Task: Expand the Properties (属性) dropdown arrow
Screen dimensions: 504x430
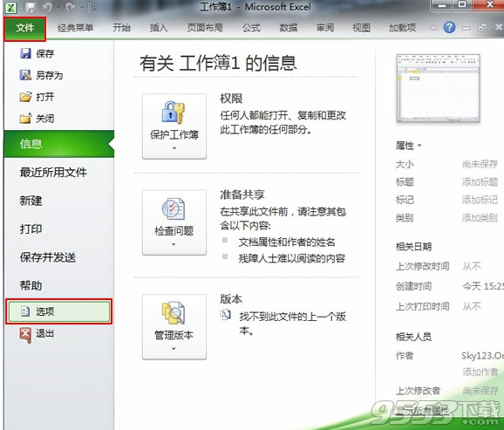Action: 419,146
